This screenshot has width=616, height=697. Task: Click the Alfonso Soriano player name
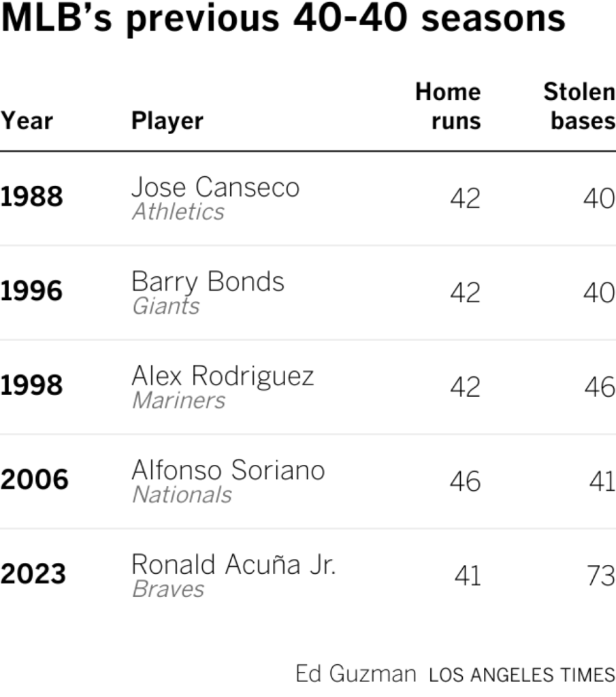228,470
